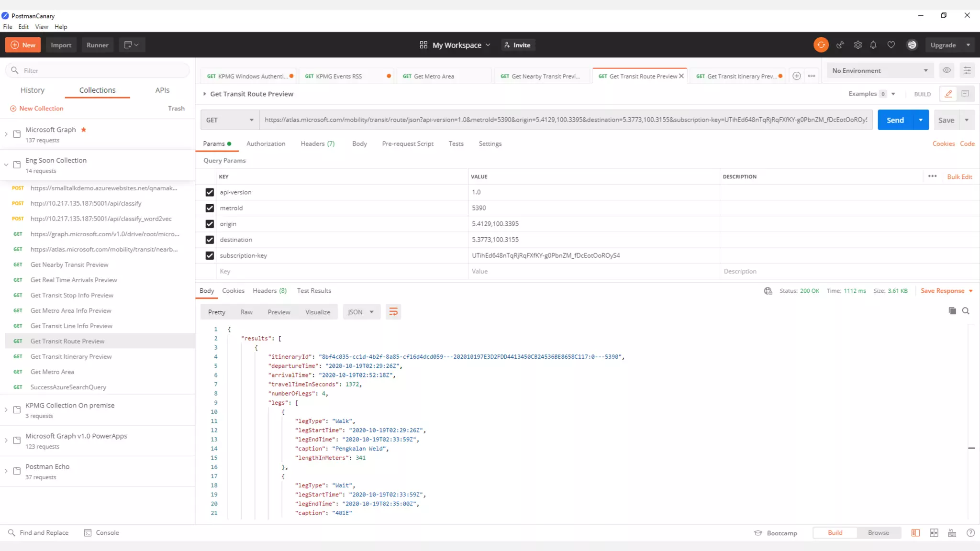Uncheck the metroId parameter
The height and width of the screenshot is (551, 980).
pyautogui.click(x=210, y=208)
